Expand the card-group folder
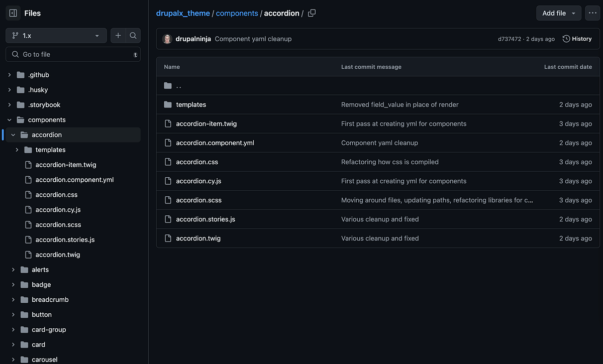The image size is (603, 364). 13,329
